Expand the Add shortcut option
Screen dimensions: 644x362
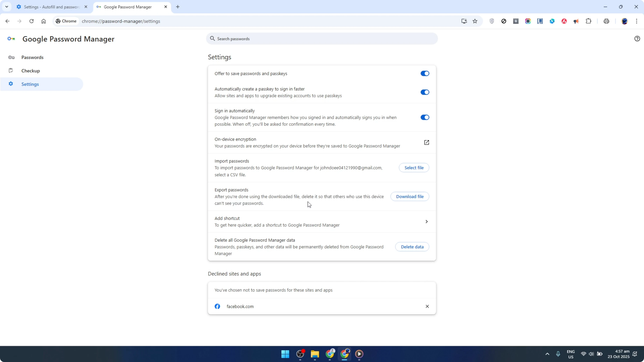pos(426,221)
